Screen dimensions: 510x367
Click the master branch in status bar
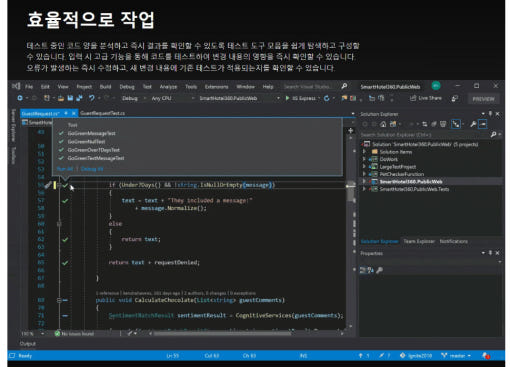point(456,356)
